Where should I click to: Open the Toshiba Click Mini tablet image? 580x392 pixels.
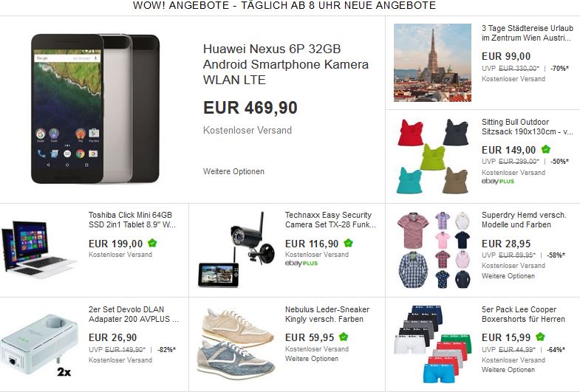click(x=39, y=250)
